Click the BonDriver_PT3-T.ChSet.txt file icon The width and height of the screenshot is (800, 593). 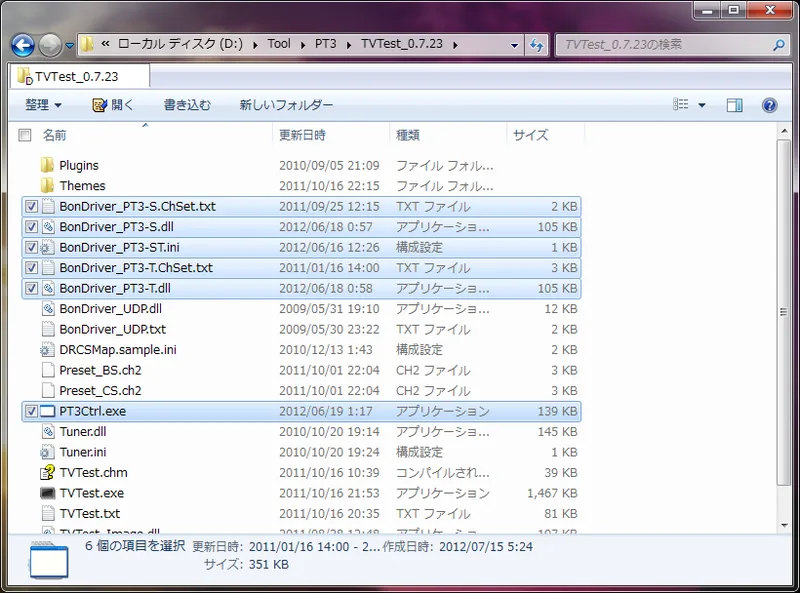(48, 267)
